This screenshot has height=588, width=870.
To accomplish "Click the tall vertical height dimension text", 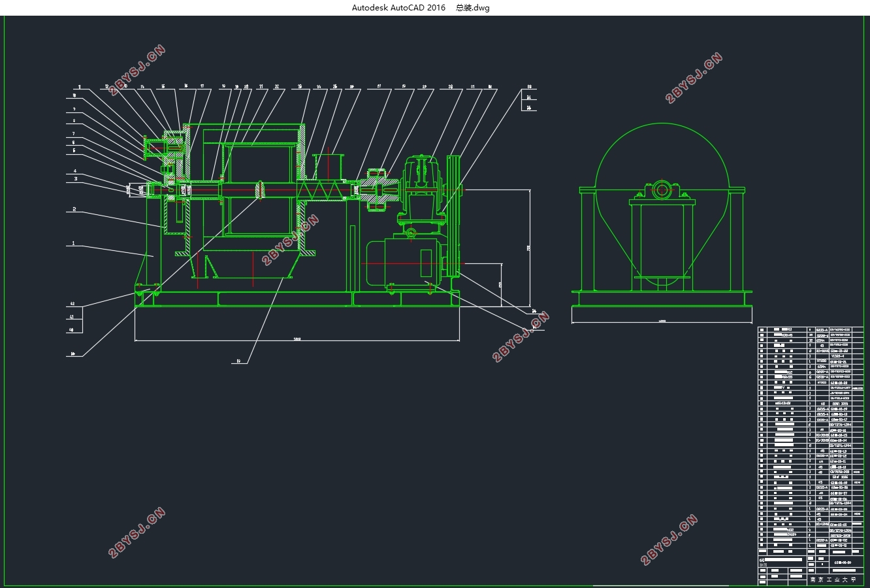I will (528, 248).
